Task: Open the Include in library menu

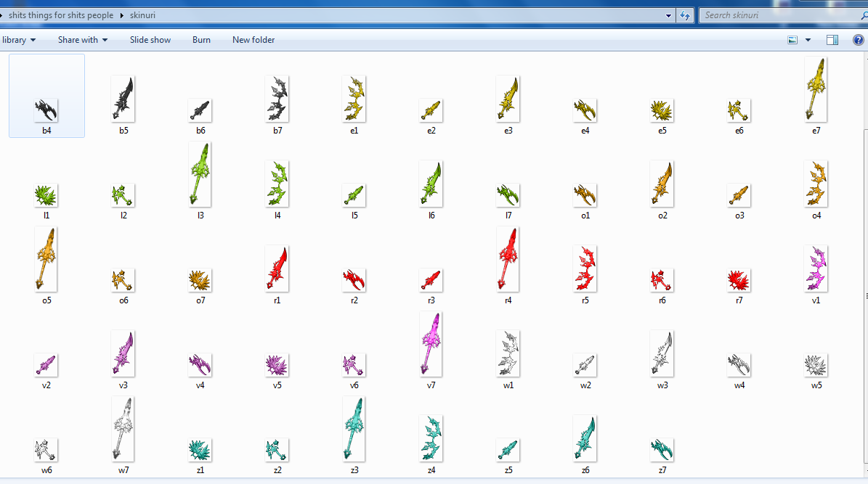Action: [17, 40]
